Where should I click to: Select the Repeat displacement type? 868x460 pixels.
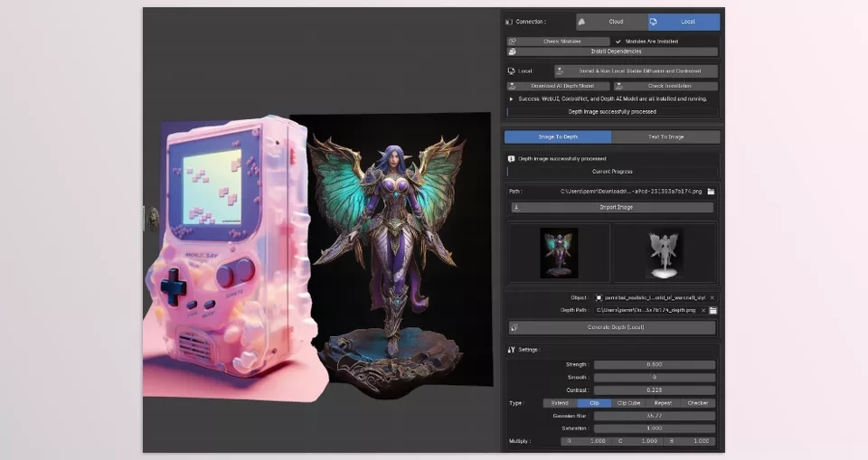(x=663, y=403)
